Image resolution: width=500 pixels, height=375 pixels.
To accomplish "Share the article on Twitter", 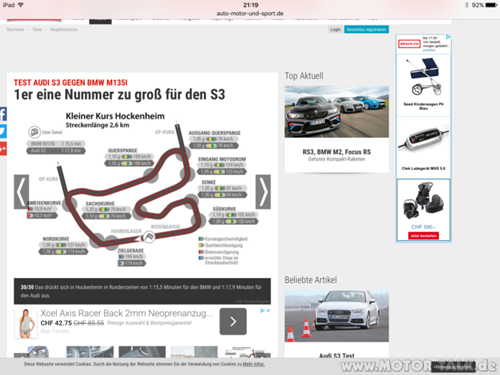I will (x=3, y=131).
